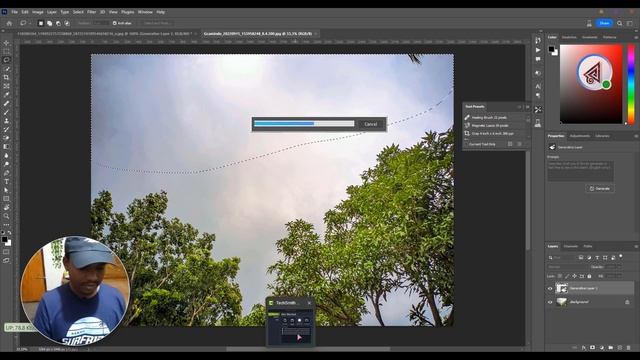Click the Lock all padlock icon
This screenshot has width=640, height=360.
pyautogui.click(x=589, y=276)
